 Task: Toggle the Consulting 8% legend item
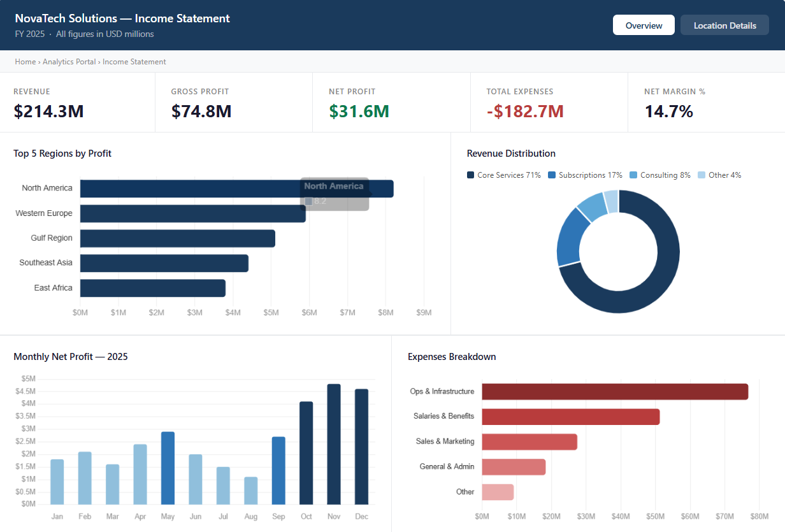pos(659,175)
